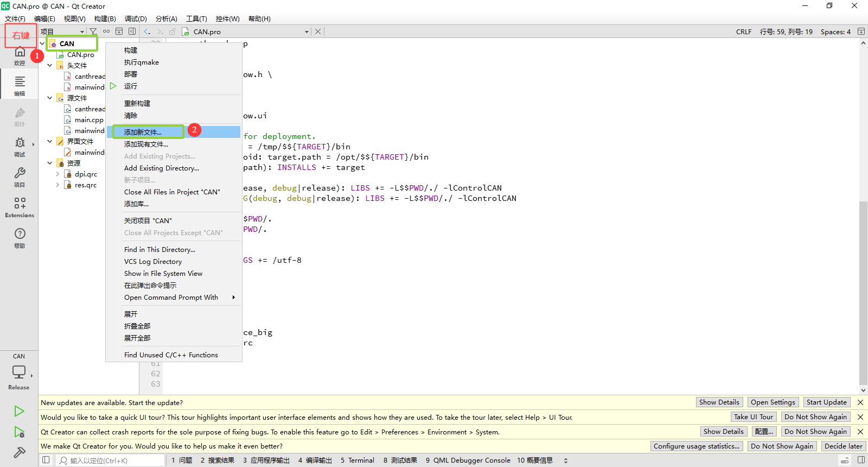Viewport: 868px width, 467px height.
Task: Close the CAN.pro document
Action: click(x=318, y=31)
